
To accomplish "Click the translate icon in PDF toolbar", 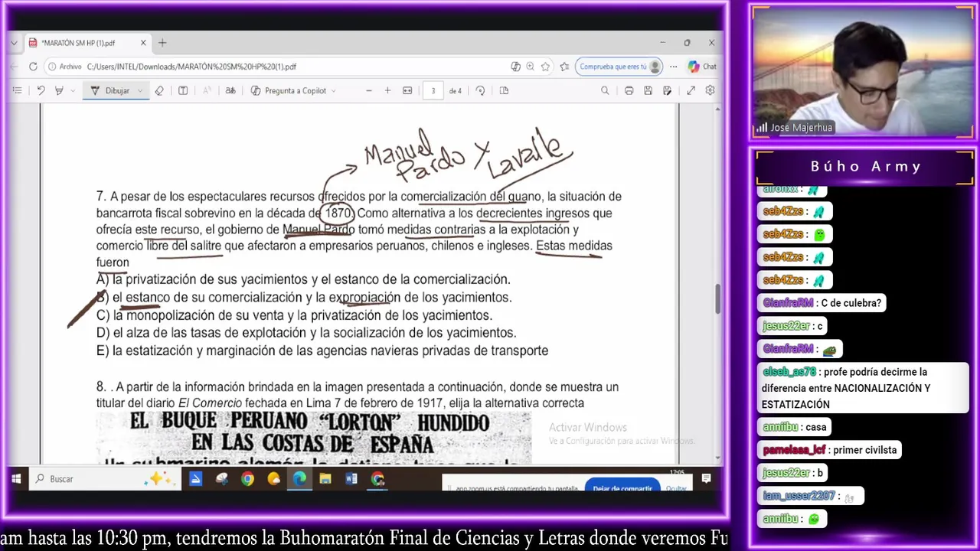I will [x=230, y=90].
